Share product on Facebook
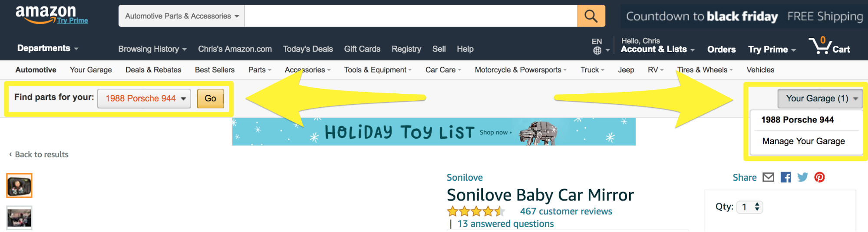Image resolution: width=868 pixels, height=232 pixels. [x=785, y=177]
